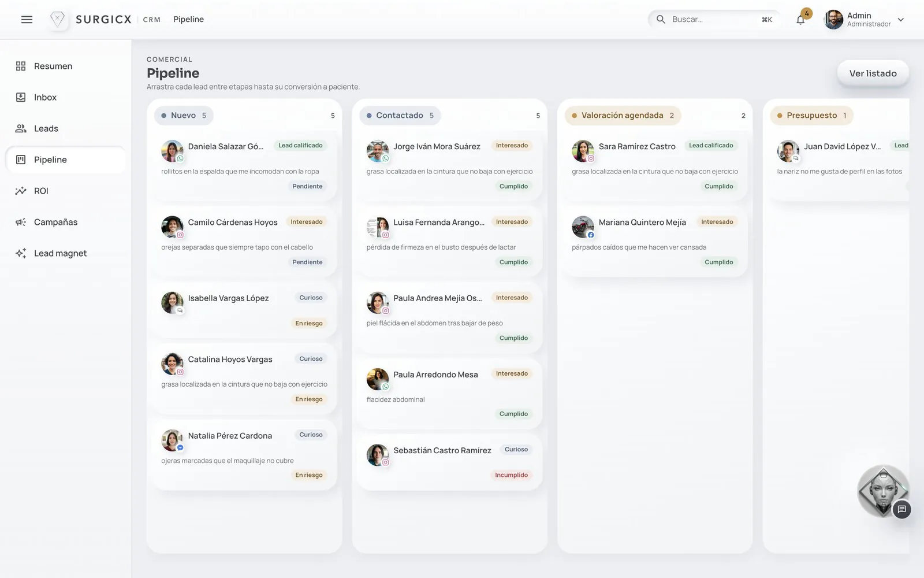The image size is (924, 578).
Task: Click Natalia Pérez Cardona's avatar
Action: [172, 440]
